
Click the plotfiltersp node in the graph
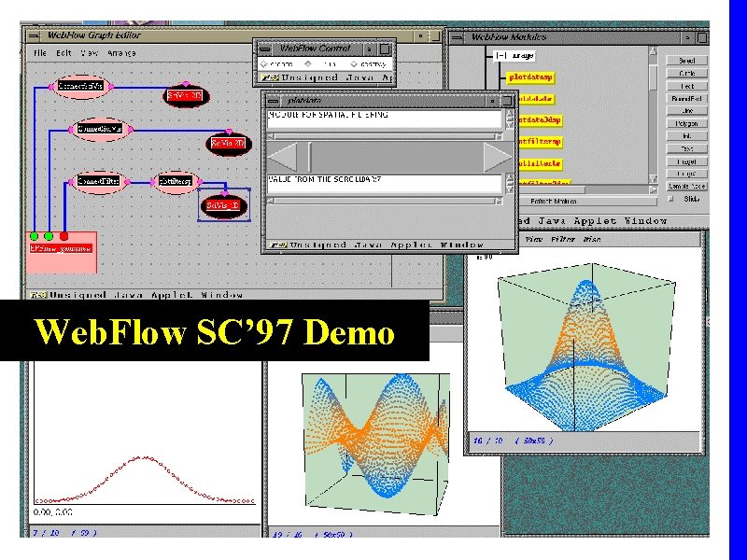176,181
